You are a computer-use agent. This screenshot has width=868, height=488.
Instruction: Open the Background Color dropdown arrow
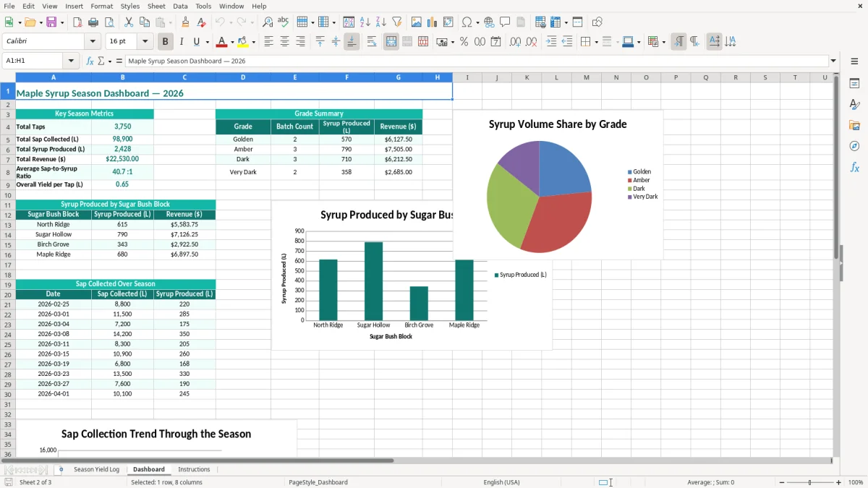[x=253, y=42]
